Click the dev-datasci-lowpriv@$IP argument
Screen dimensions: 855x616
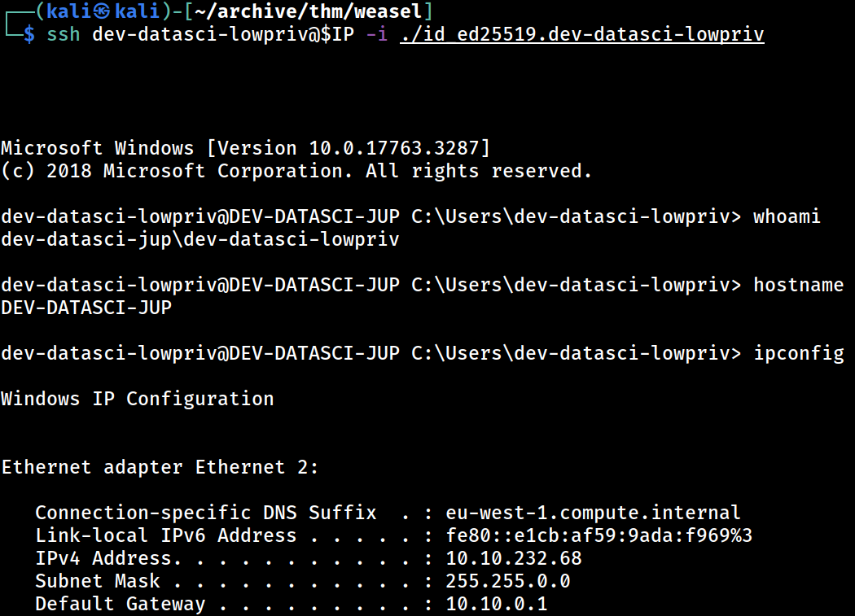[x=223, y=34]
